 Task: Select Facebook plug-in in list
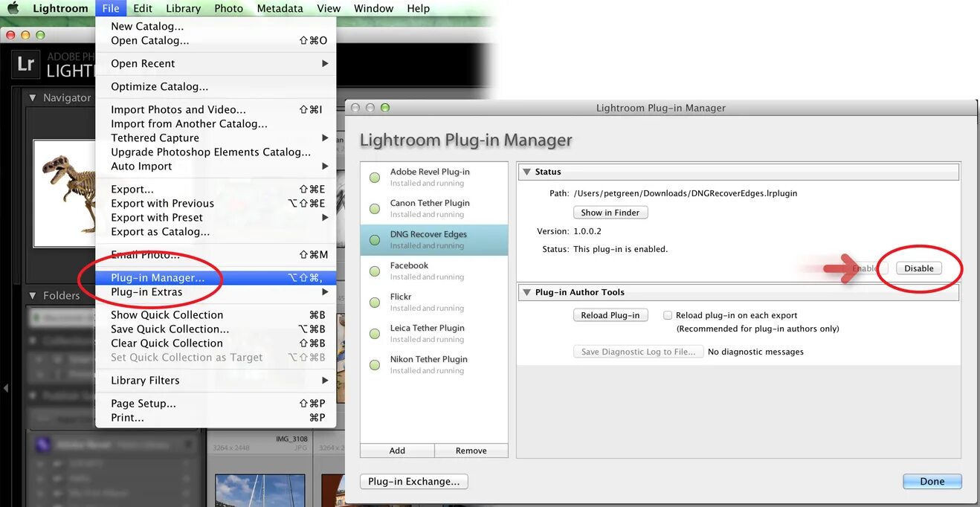click(x=434, y=271)
